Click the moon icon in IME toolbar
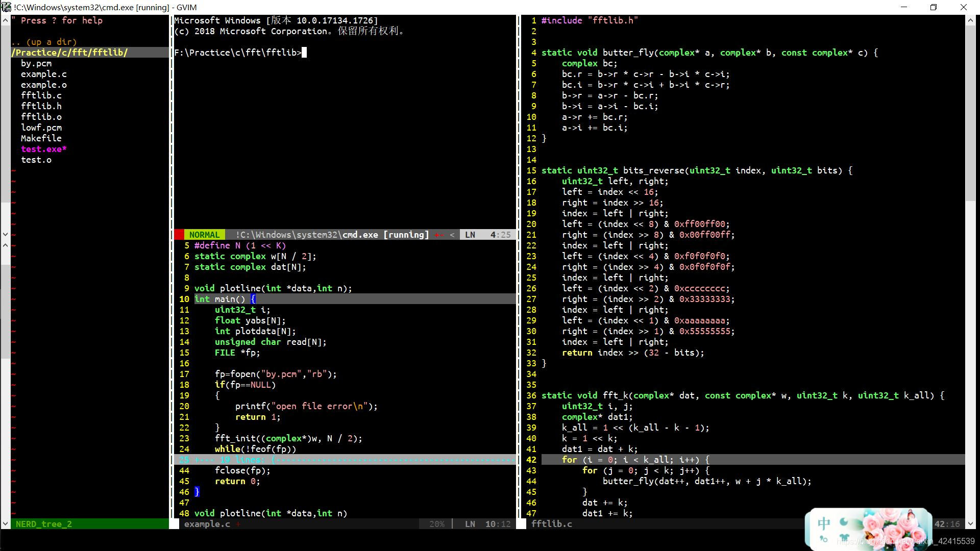The image size is (980, 551). coord(844,522)
